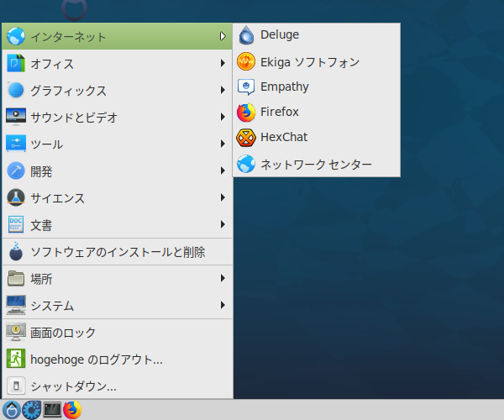The width and height of the screenshot is (504, 420).
Task: Click the Deluge text label
Action: coord(280,34)
